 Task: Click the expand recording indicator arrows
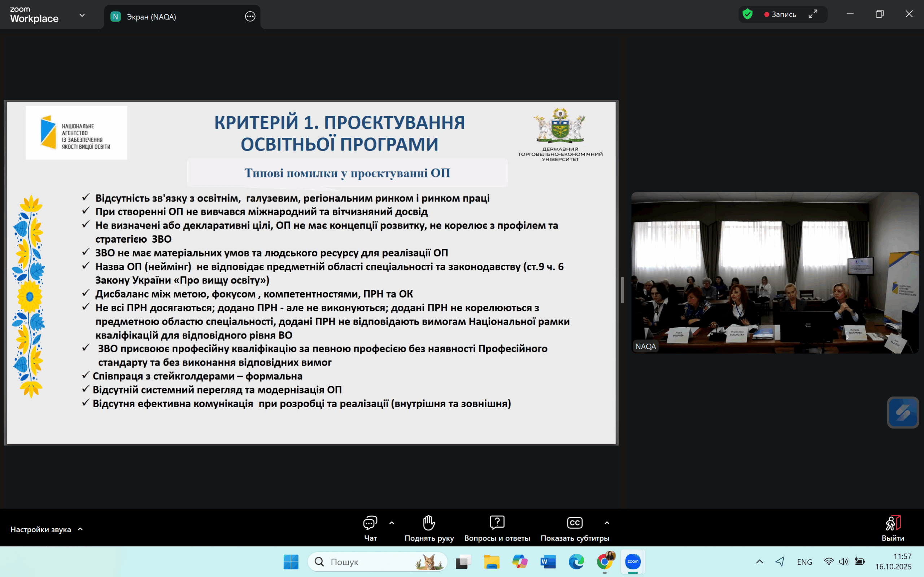813,14
